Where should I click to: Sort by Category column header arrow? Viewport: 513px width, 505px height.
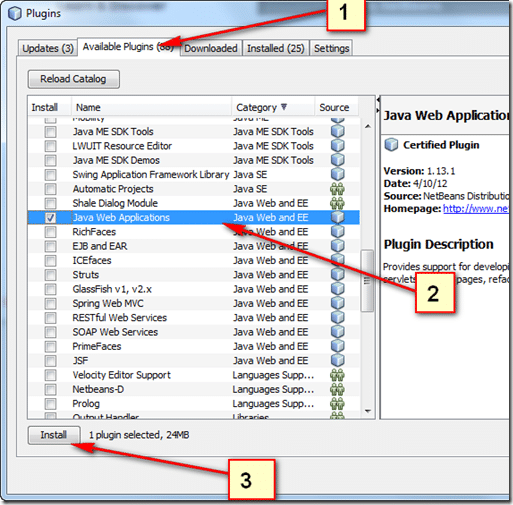click(284, 107)
